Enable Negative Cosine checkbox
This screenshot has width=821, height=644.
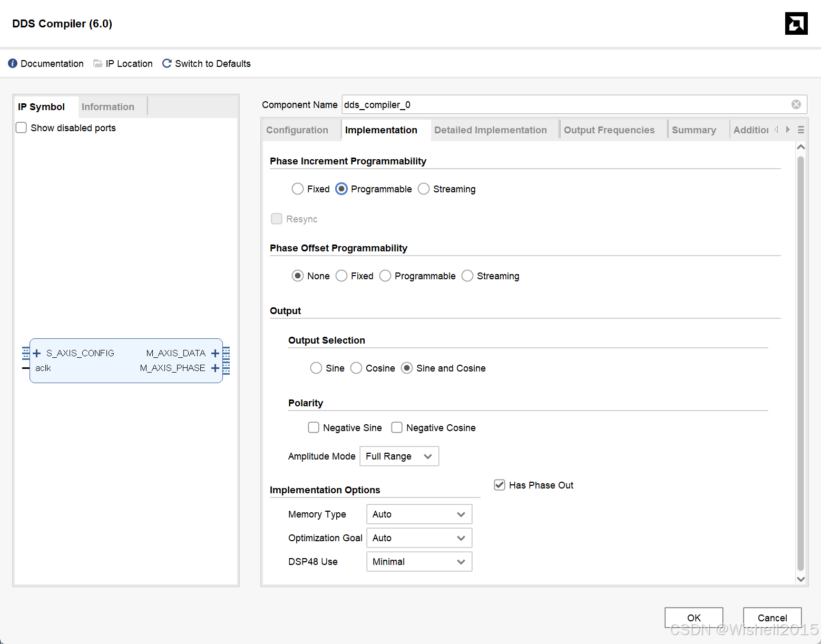click(397, 427)
